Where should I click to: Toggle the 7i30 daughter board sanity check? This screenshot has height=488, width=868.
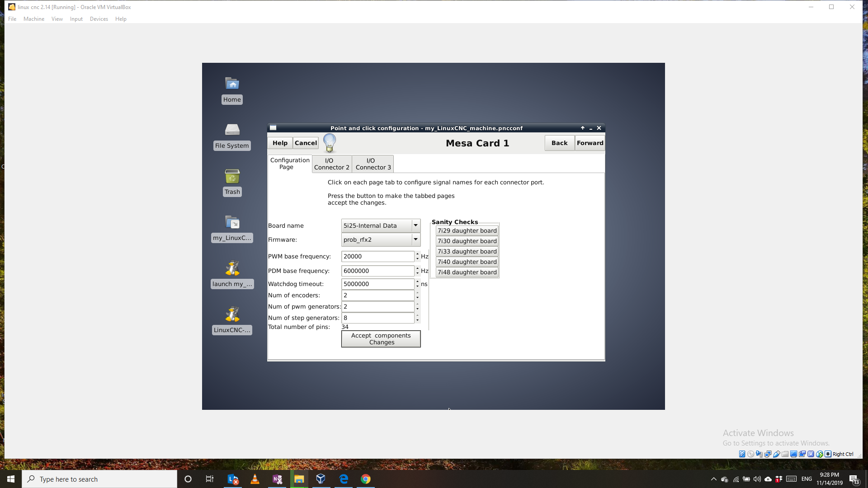pos(467,241)
